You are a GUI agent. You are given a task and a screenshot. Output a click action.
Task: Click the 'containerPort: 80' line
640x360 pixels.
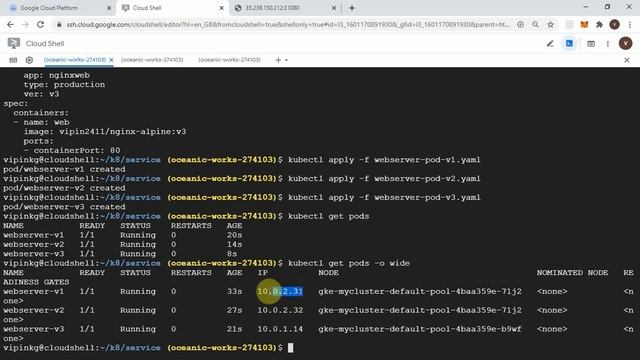[72, 150]
